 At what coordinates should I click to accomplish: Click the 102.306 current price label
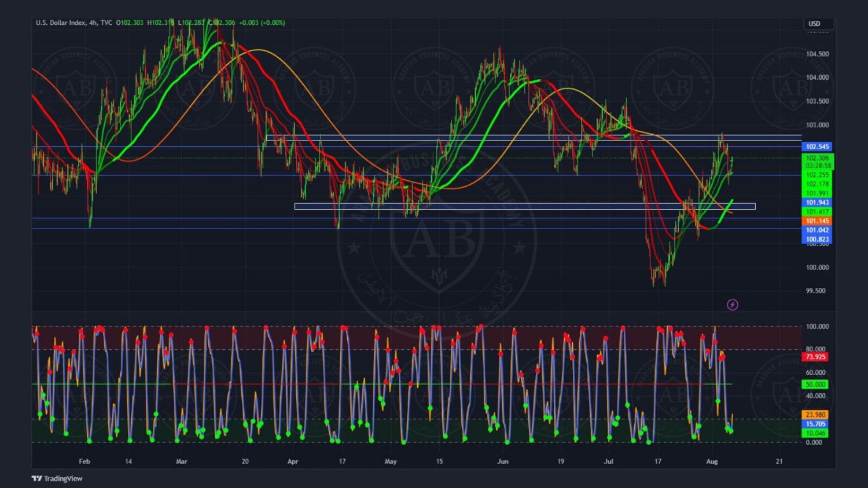[x=817, y=158]
